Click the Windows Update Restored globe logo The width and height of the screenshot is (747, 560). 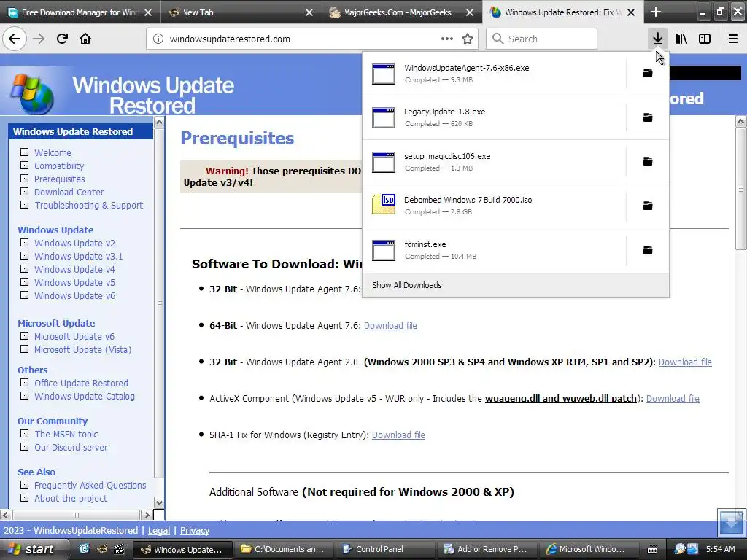[x=32, y=94]
